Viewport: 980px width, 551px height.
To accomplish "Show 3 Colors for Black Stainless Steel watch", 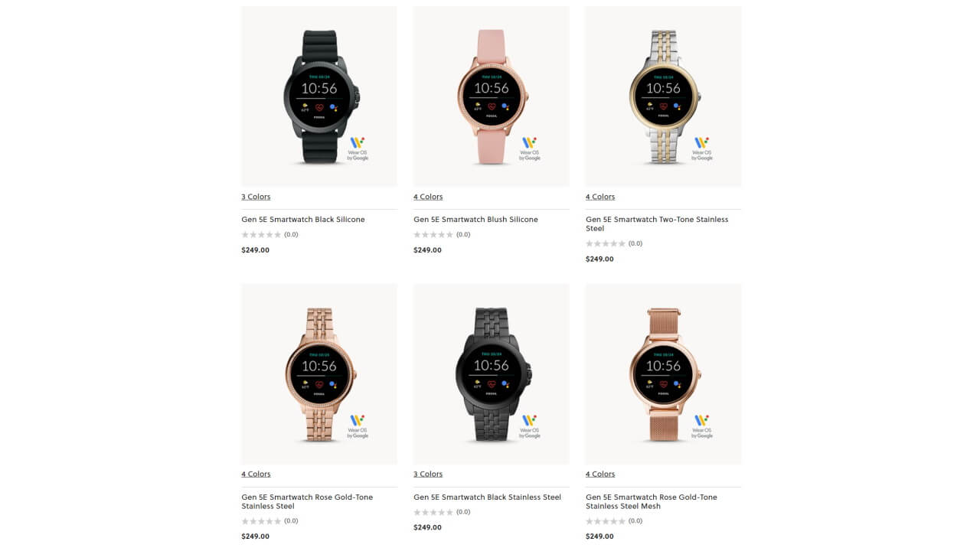I will coord(428,474).
